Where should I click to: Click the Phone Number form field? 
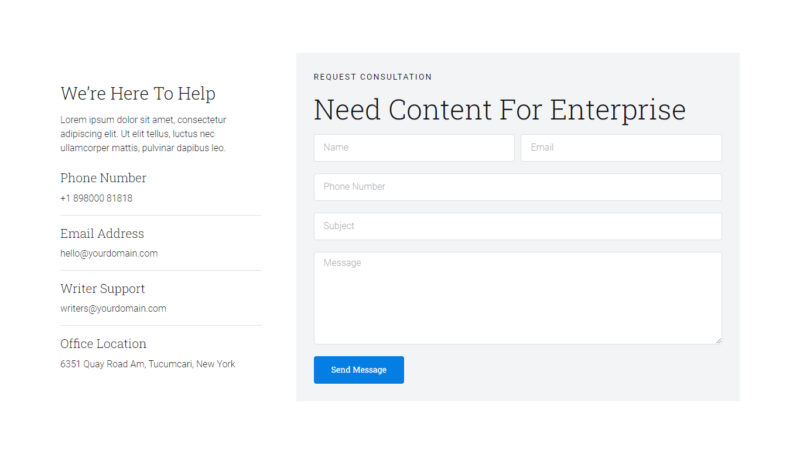[x=517, y=187]
